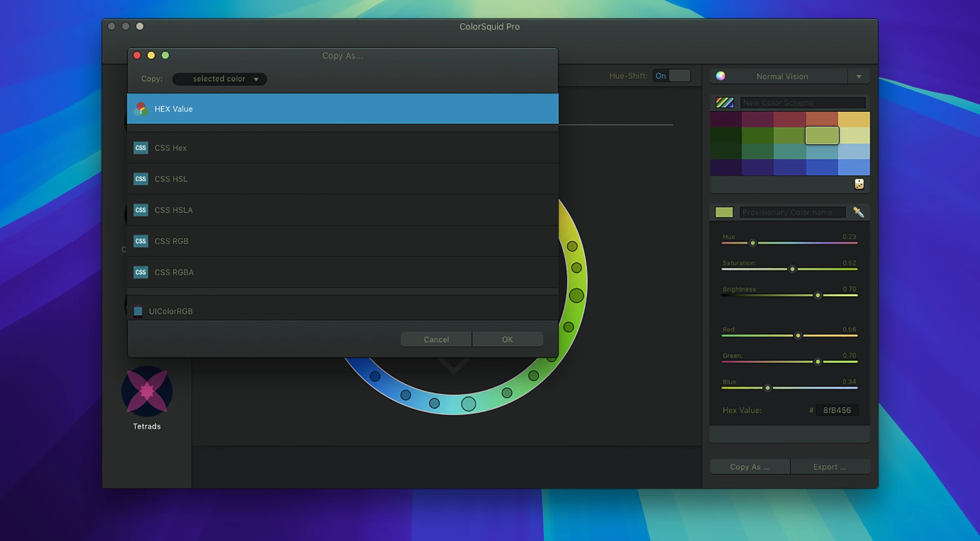Click the color vision wheel icon
The width and height of the screenshot is (980, 541).
[721, 76]
